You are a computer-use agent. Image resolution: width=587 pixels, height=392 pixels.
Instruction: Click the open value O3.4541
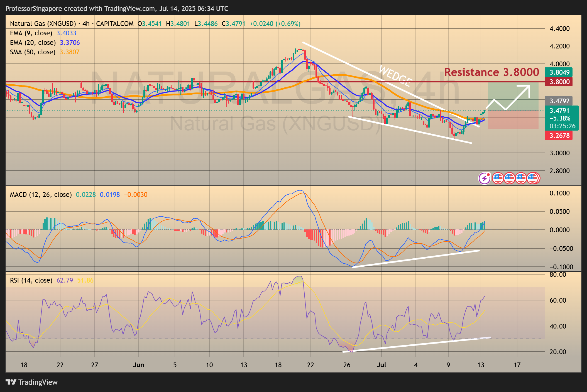pos(150,24)
